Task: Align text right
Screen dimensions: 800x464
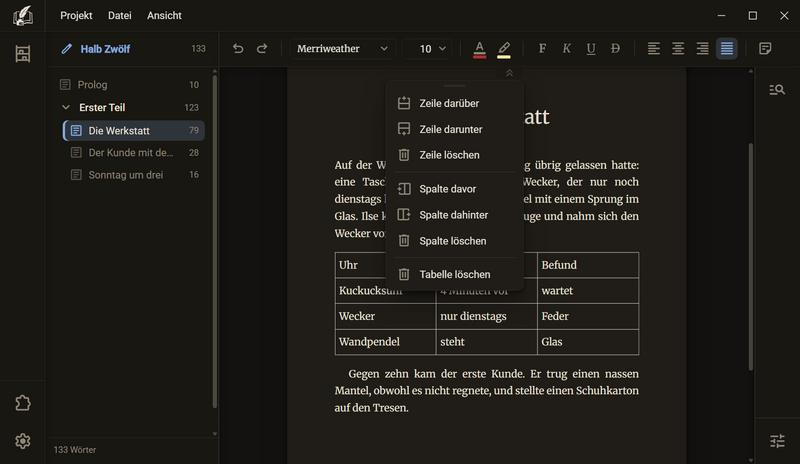Action: tap(703, 48)
